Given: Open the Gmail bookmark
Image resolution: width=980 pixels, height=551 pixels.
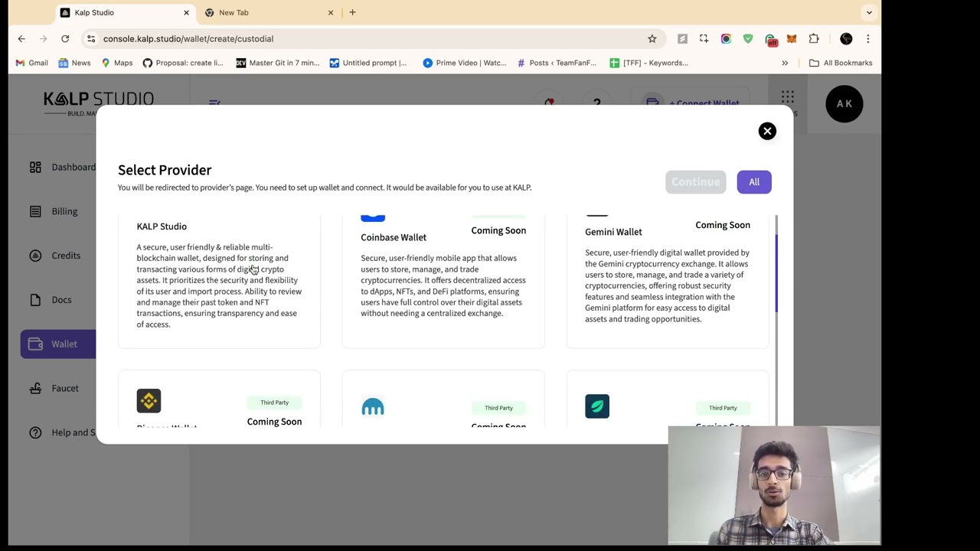Looking at the screenshot, I should [31, 63].
